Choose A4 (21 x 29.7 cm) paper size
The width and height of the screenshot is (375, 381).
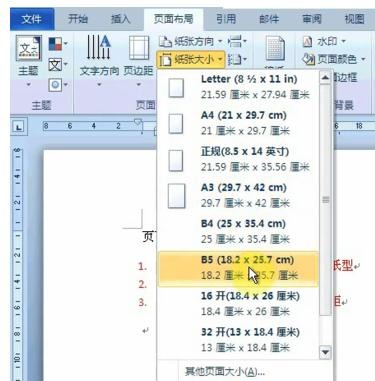click(x=238, y=123)
